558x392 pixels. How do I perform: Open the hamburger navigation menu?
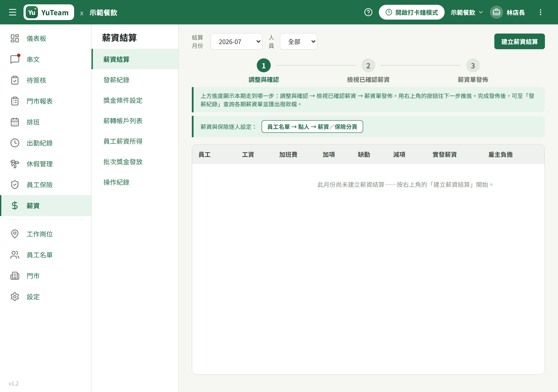point(13,12)
